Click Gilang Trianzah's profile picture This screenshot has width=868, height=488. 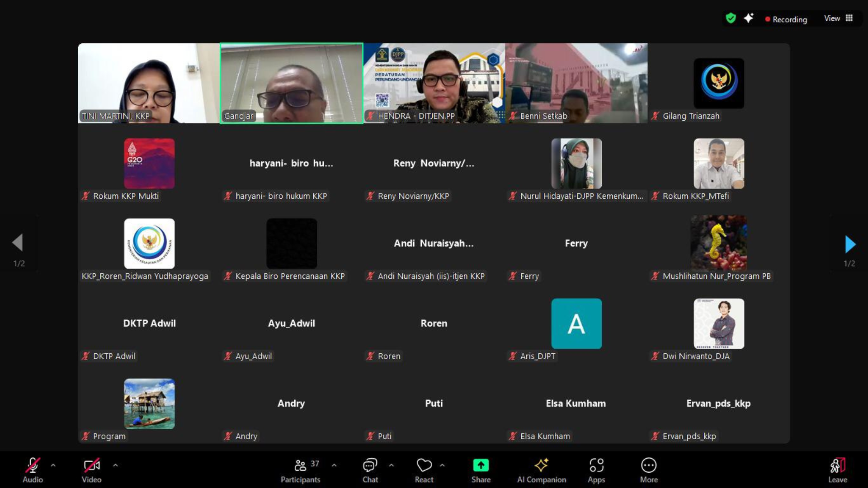pos(719,83)
